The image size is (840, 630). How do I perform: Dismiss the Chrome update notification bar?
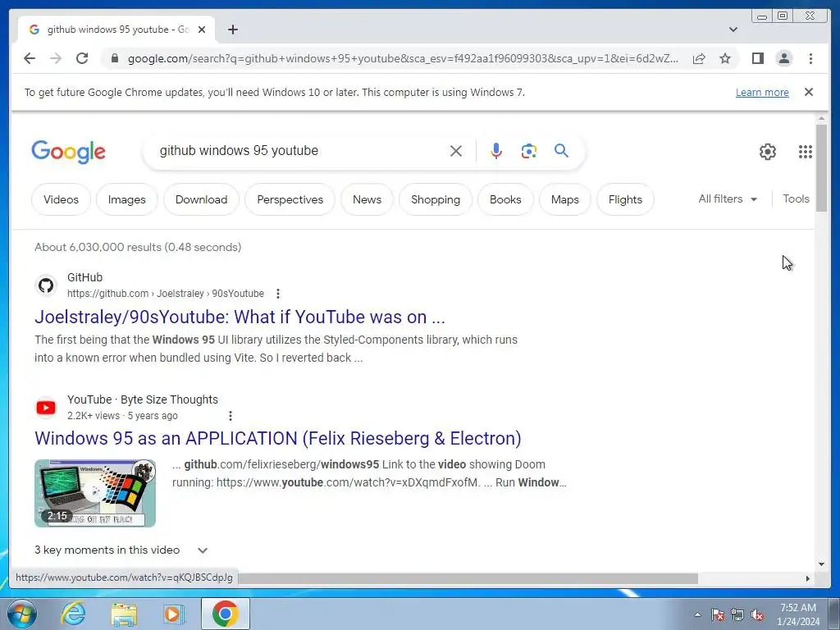click(809, 92)
